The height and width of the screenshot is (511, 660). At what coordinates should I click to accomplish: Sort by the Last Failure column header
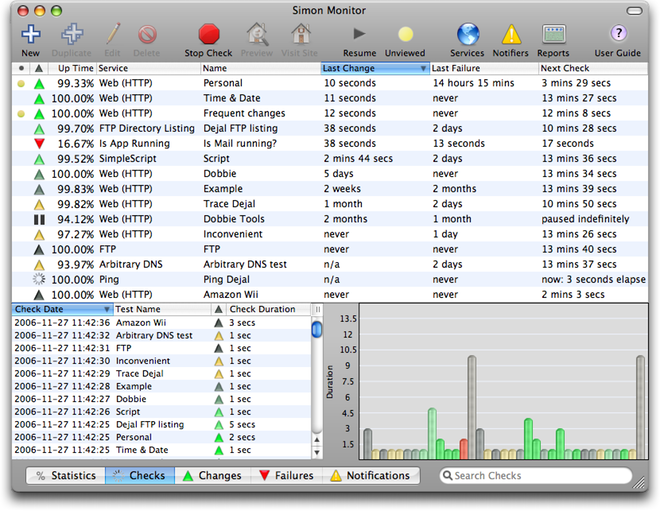pos(484,68)
